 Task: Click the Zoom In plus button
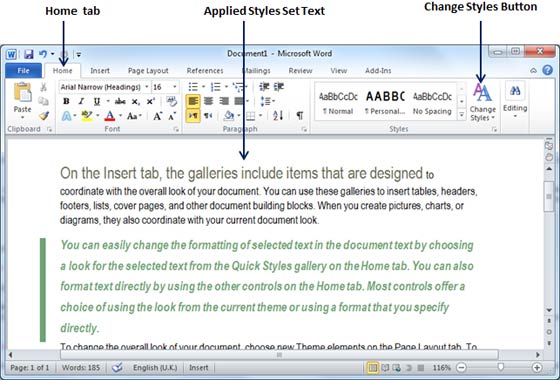[537, 367]
